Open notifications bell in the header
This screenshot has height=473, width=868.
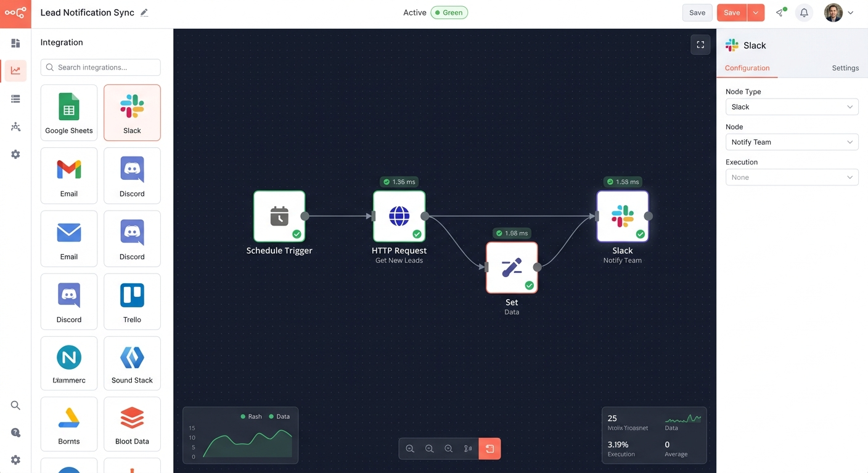(x=804, y=12)
